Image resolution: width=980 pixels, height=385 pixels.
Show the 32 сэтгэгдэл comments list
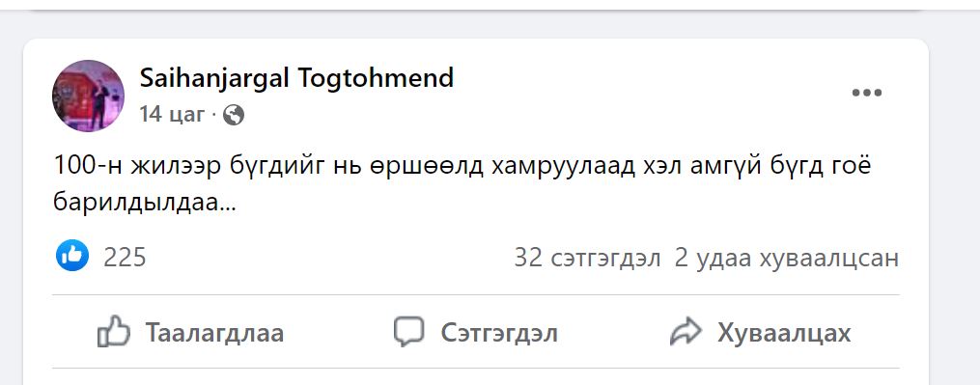coord(587,258)
